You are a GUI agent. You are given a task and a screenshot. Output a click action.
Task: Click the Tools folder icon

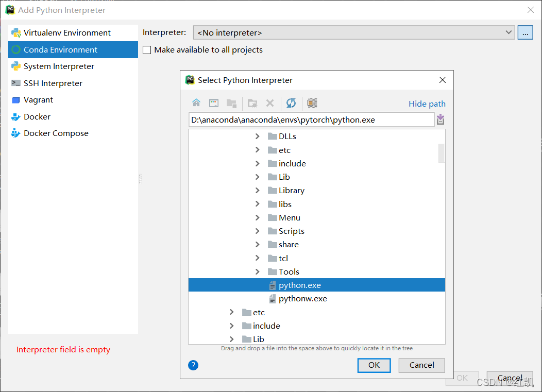coord(273,271)
